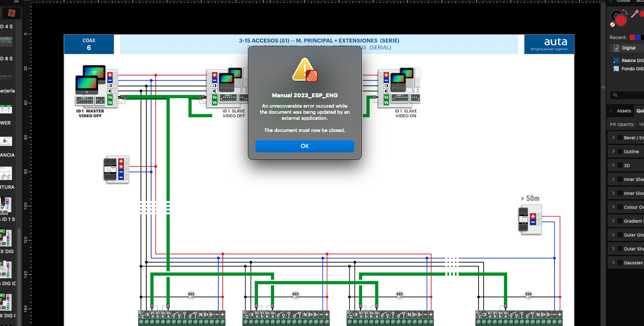Enable the Outline effect checkbox
The image size is (644, 326).
click(620, 151)
